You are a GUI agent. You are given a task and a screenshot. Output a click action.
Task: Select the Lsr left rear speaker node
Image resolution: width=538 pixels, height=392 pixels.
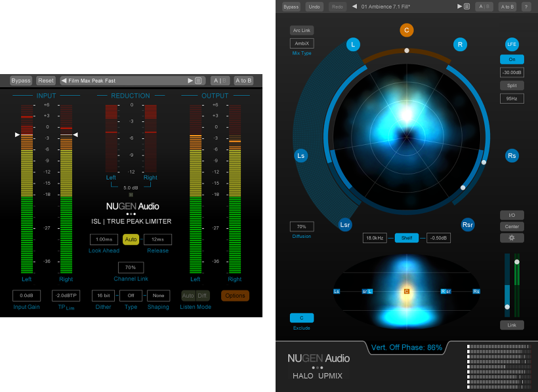click(345, 225)
